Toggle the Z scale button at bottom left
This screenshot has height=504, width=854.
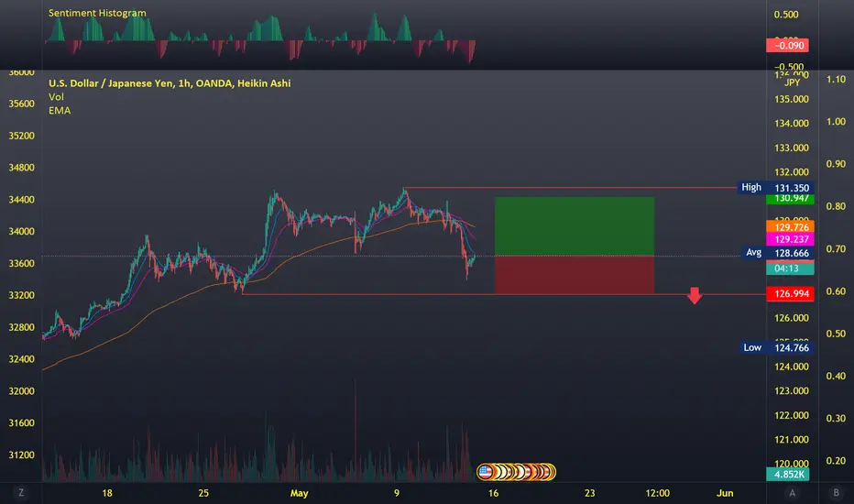(x=21, y=493)
